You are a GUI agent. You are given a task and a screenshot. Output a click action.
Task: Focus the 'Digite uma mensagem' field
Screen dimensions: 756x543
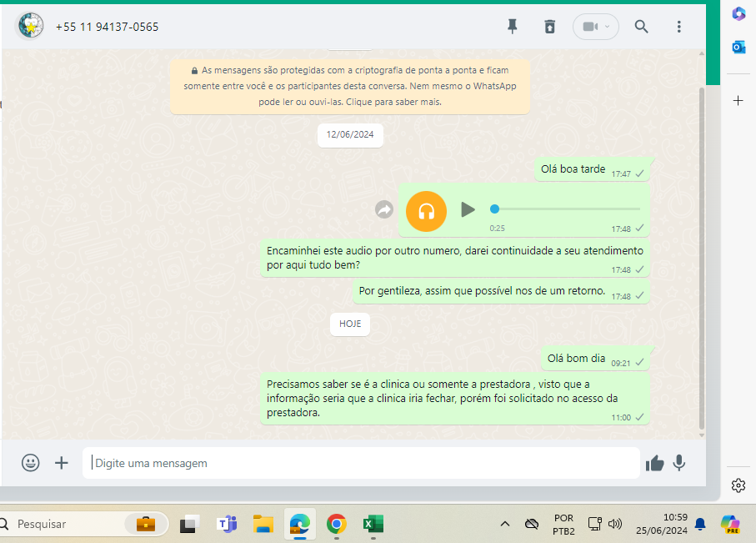pyautogui.click(x=360, y=463)
